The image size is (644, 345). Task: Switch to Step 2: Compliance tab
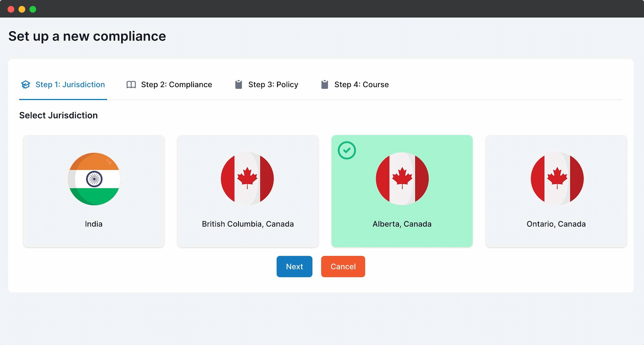(176, 85)
